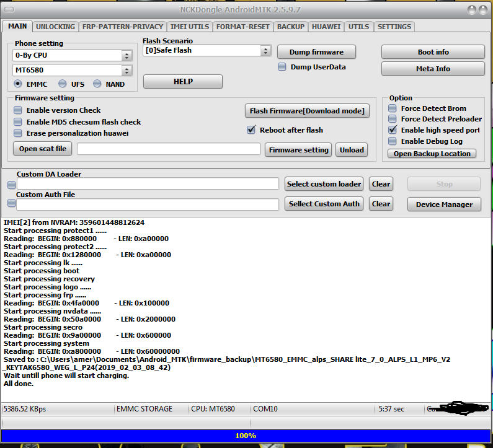
Task: Open the FRP-PATTERN-PRIVACY tab
Action: pos(123,27)
